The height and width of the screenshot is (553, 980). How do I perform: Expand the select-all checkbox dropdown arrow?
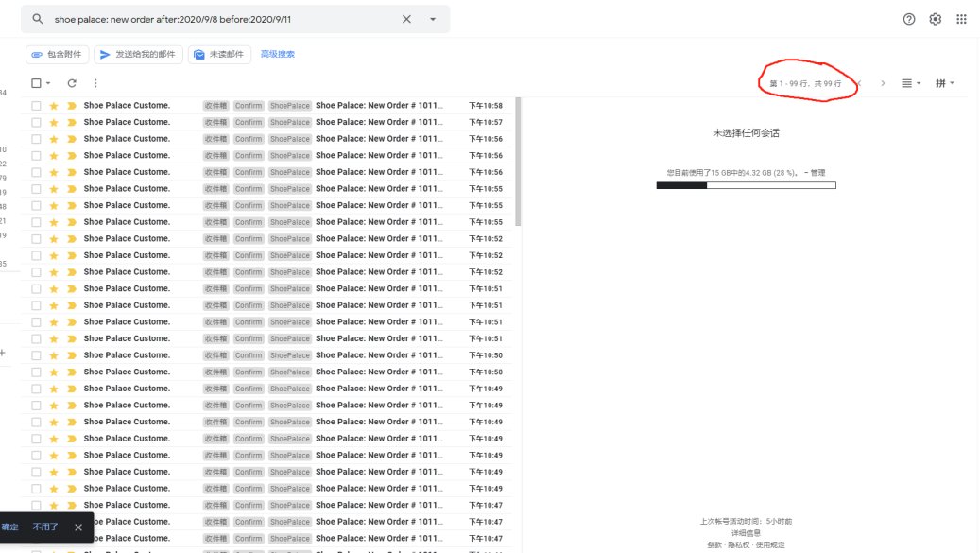(x=48, y=83)
